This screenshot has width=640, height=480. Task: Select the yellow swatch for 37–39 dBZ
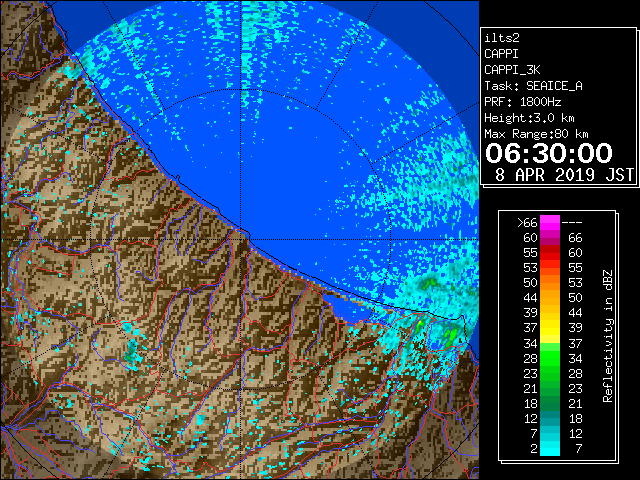coord(550,328)
